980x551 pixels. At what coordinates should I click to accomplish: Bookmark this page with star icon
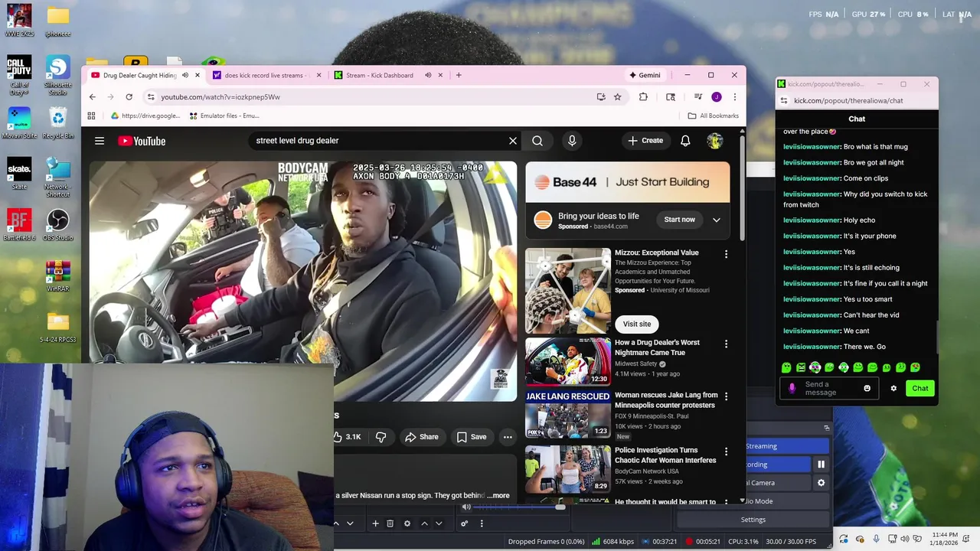point(617,97)
